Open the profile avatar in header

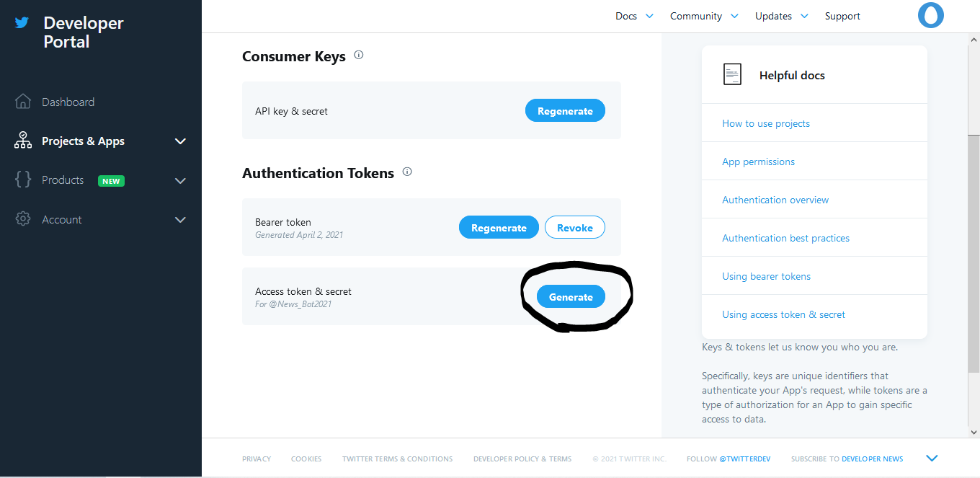coord(931,16)
